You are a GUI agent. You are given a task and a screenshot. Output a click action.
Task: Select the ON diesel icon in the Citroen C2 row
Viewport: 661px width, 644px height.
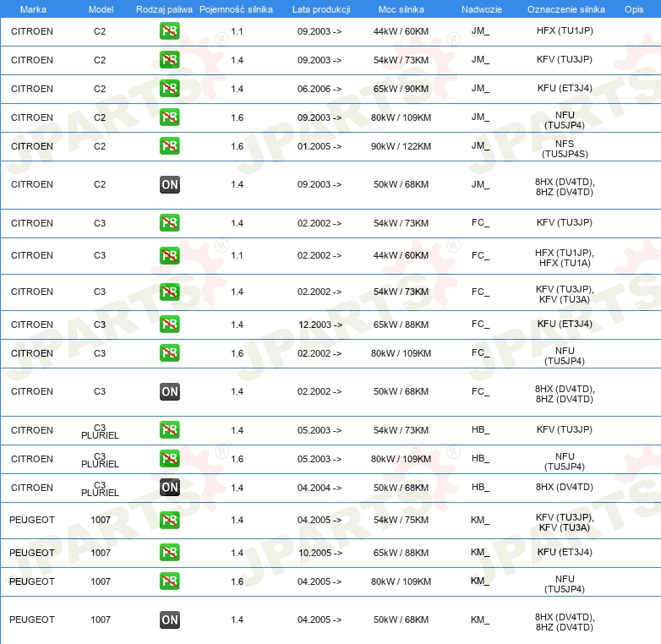(x=169, y=184)
